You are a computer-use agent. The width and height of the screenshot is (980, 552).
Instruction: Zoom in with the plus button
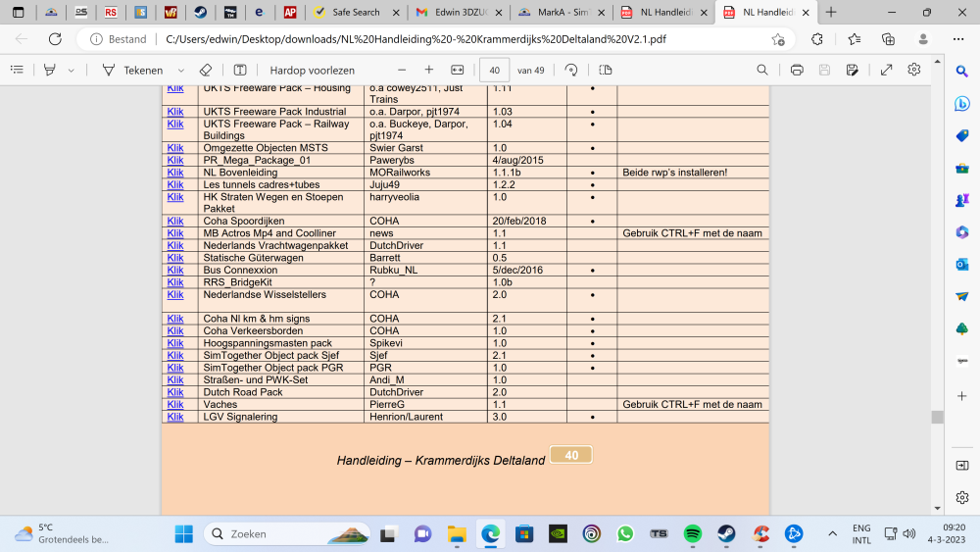(428, 70)
